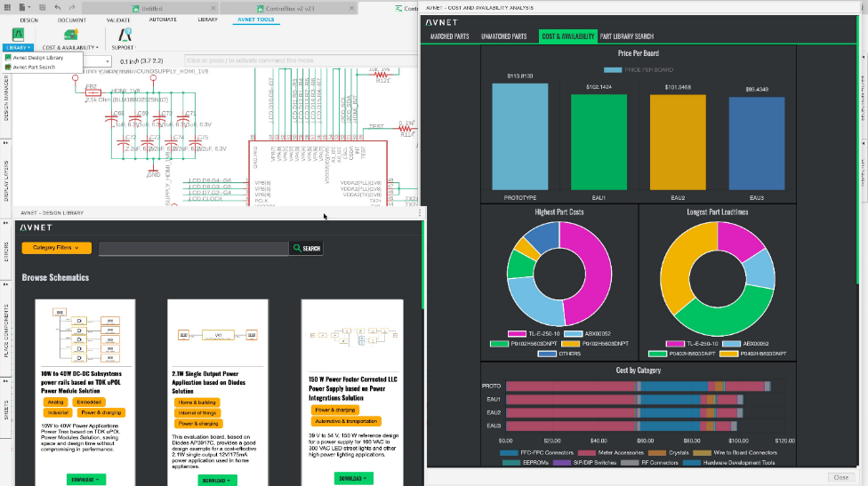The height and width of the screenshot is (486, 868).
Task: Toggle Price Per Board legend swatch
Action: [613, 69]
